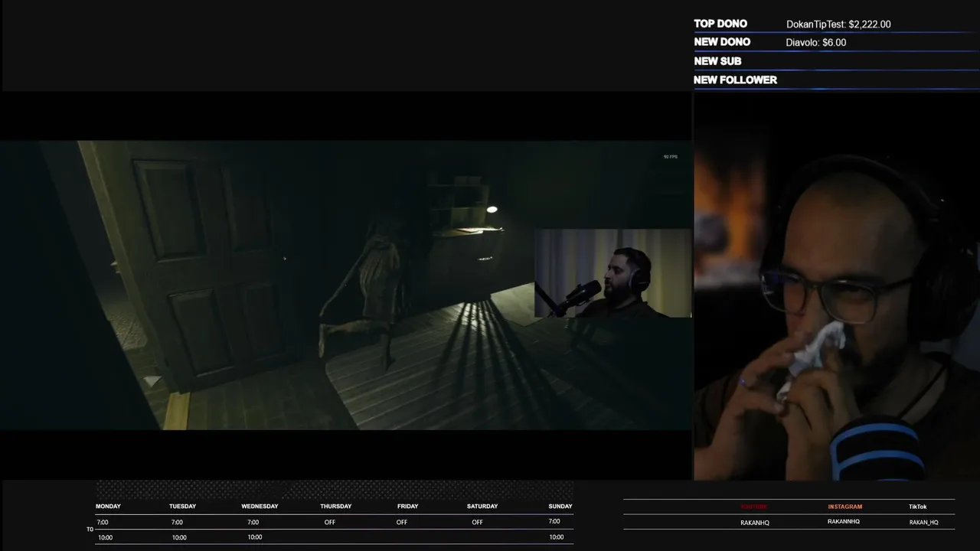
Task: Click the new donation text Diavolo: $6.00
Action: tap(816, 43)
